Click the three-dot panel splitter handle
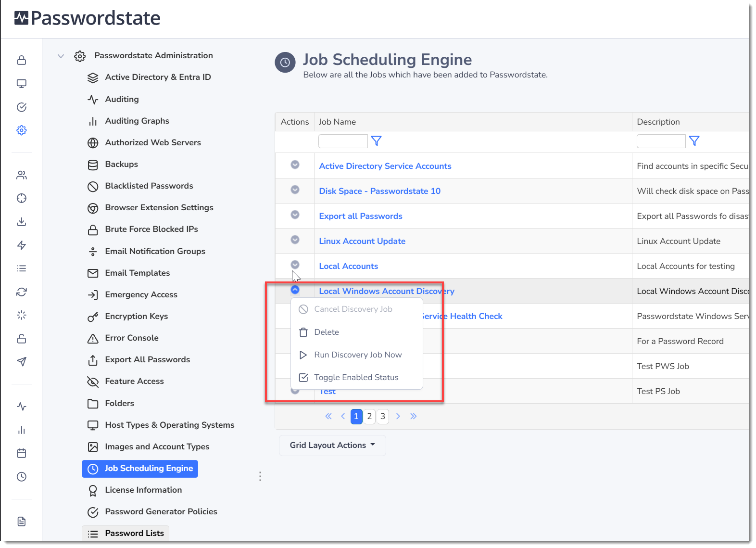 point(260,476)
